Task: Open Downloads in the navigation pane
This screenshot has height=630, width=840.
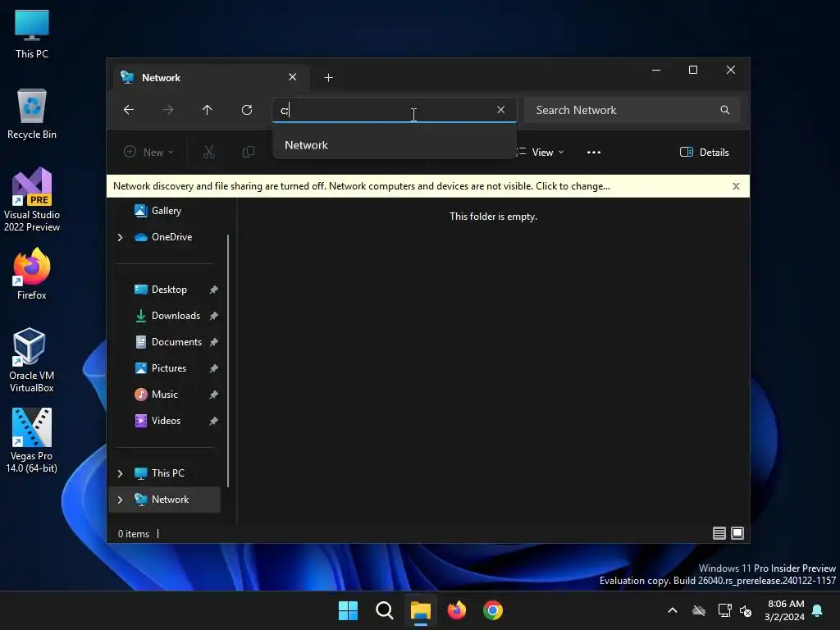Action: point(176,316)
